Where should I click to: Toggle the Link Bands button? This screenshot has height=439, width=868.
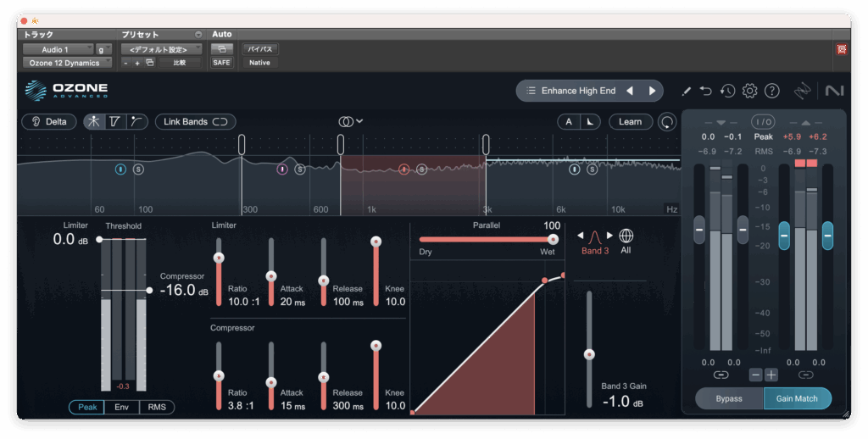(x=195, y=122)
